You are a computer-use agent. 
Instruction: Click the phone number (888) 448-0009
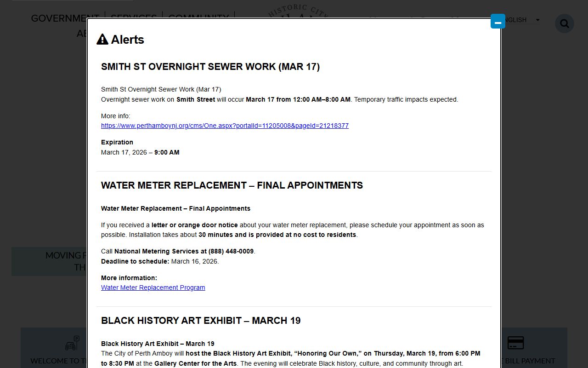231,251
